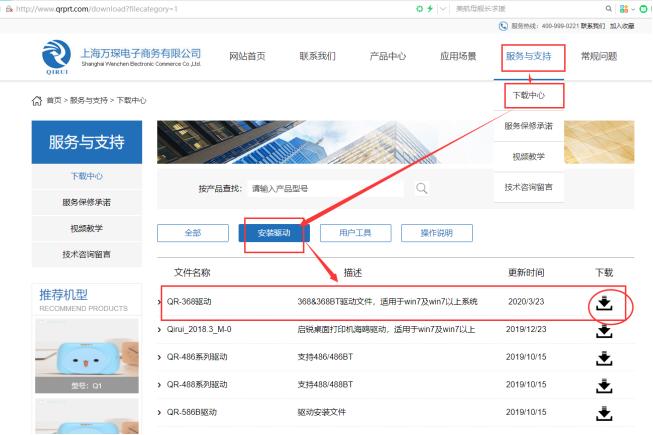Screen dimensions: 653x435
Task: Click 下载中心 in the breadcrumb trail
Action: coord(131,100)
